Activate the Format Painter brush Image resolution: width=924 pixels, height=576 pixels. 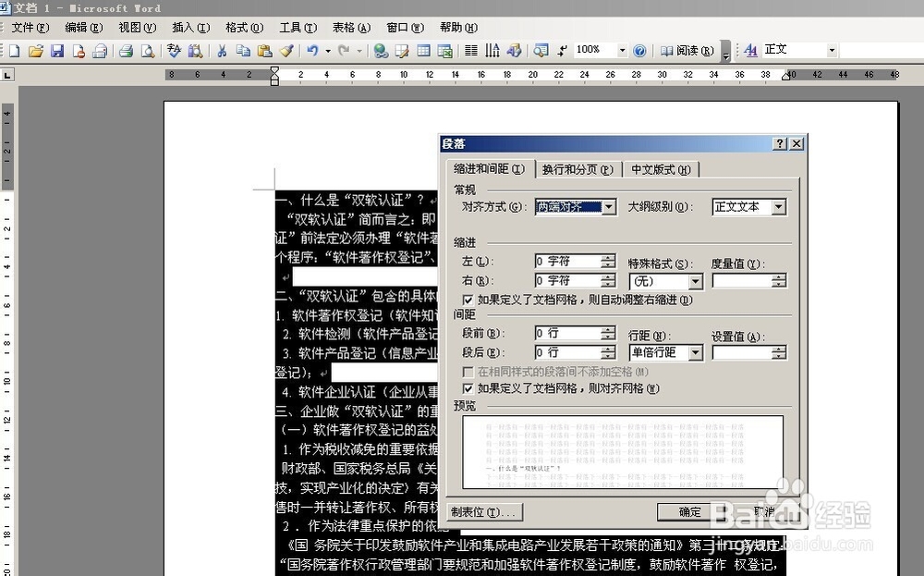pos(286,51)
